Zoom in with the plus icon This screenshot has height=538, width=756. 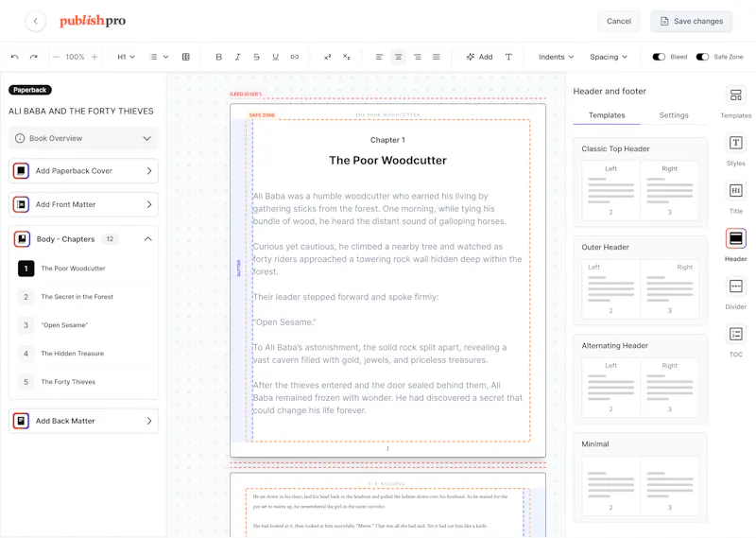pyautogui.click(x=94, y=57)
